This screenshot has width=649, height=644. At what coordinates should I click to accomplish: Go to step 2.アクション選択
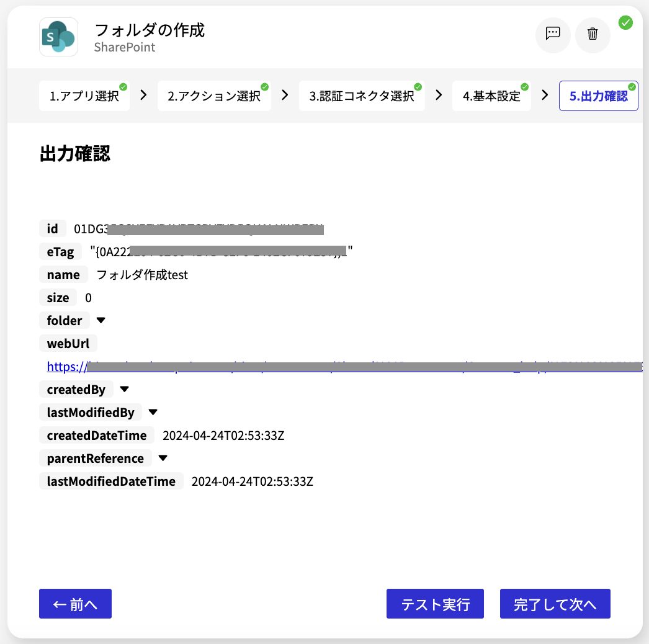(214, 96)
